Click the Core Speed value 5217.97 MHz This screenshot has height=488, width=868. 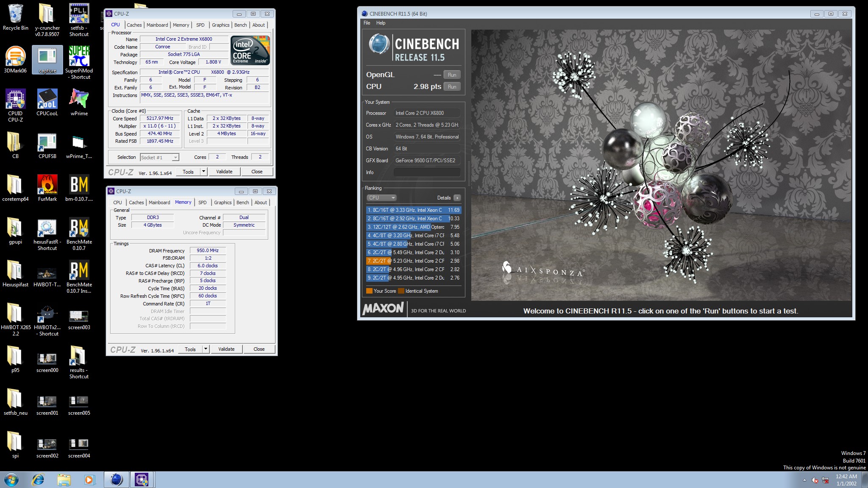tap(160, 119)
